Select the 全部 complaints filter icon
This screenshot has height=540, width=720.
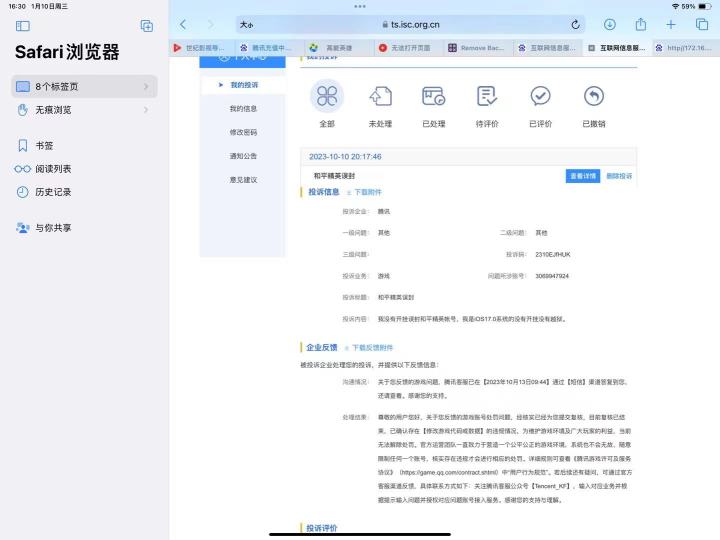[x=327, y=96]
